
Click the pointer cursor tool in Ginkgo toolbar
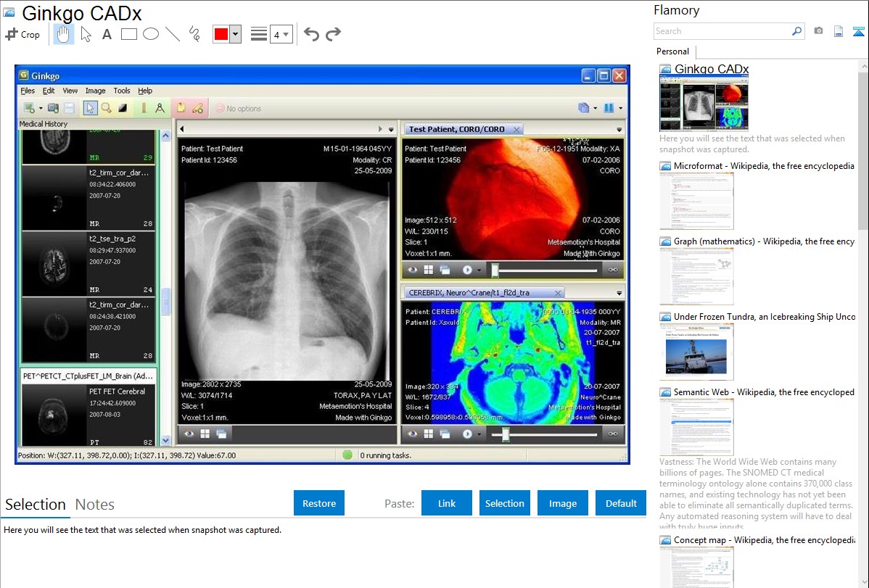(x=90, y=108)
